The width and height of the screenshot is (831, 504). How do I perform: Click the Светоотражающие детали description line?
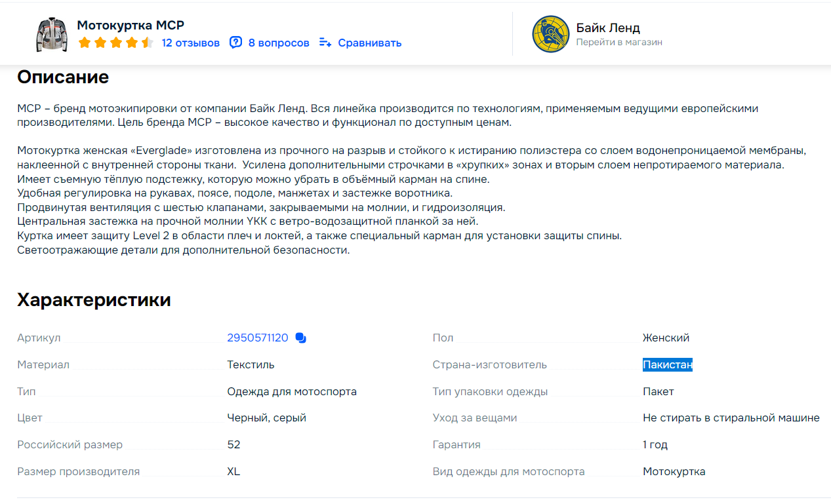184,250
